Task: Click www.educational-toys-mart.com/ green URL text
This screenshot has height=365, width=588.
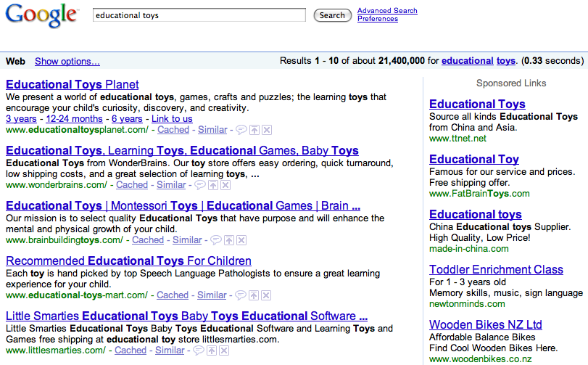Action: (x=77, y=295)
